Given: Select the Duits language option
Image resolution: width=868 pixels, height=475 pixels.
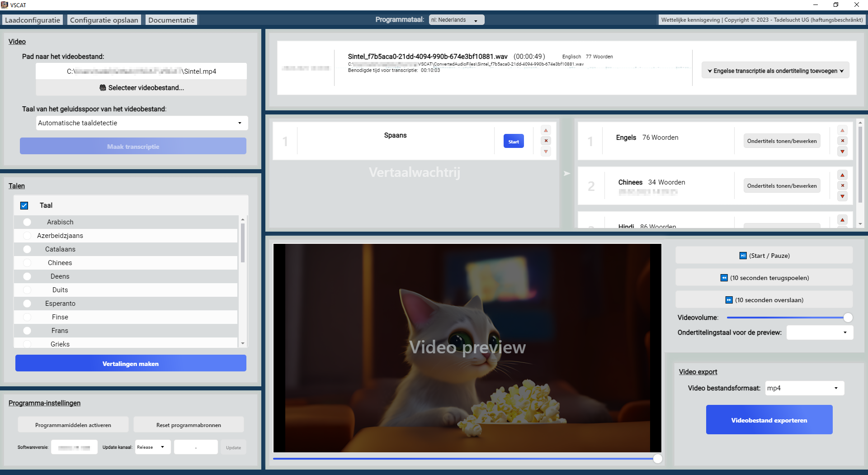Looking at the screenshot, I should 27,290.
